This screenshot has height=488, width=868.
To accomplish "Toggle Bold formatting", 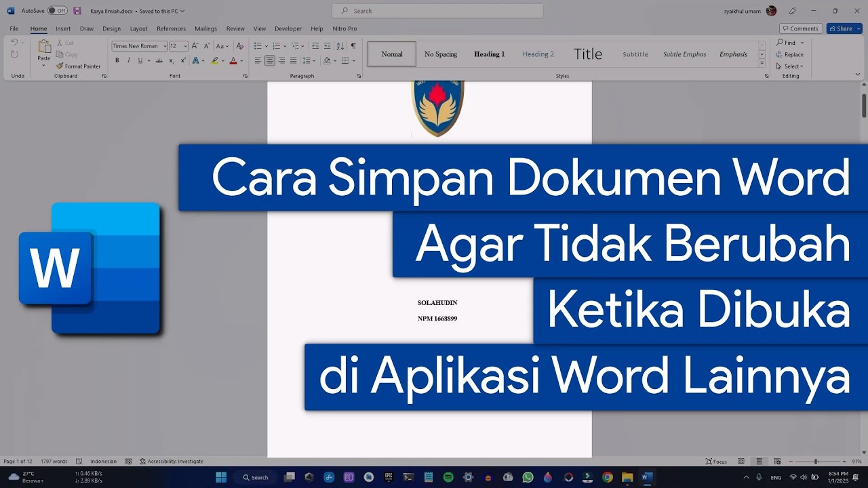I will coord(117,60).
